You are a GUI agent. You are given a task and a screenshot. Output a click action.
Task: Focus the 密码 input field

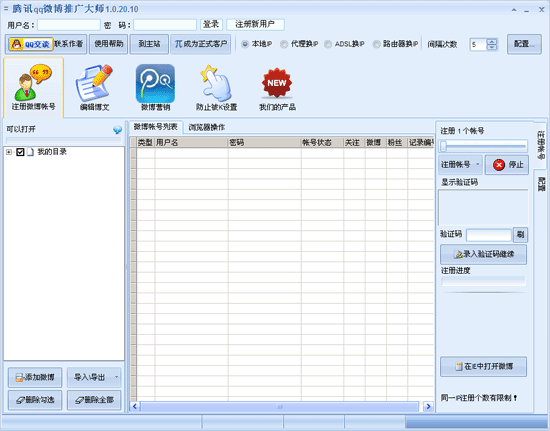pos(165,25)
